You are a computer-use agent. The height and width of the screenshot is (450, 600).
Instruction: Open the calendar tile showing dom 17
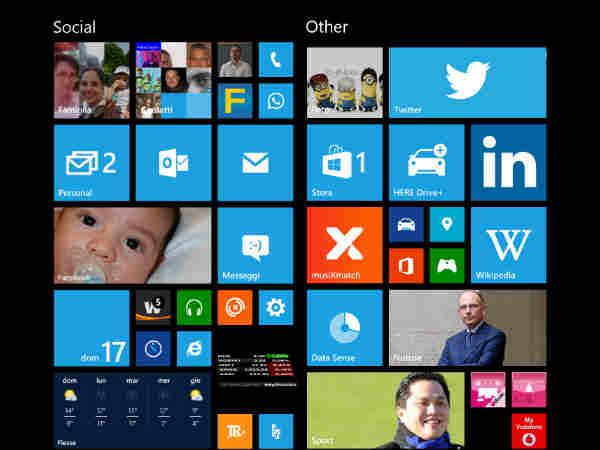coord(91,328)
